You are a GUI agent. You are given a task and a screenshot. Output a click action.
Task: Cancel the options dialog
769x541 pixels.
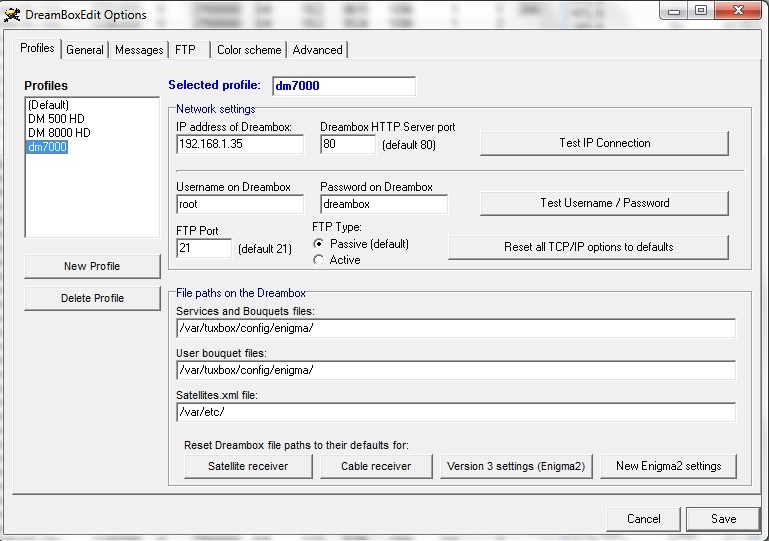pos(643,519)
